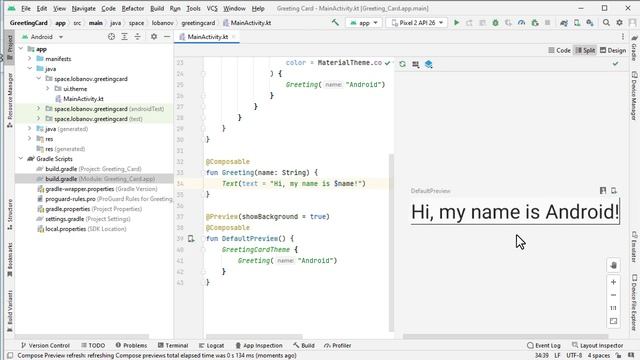
Task: Open the app run configuration dropdown
Action: 363,23
